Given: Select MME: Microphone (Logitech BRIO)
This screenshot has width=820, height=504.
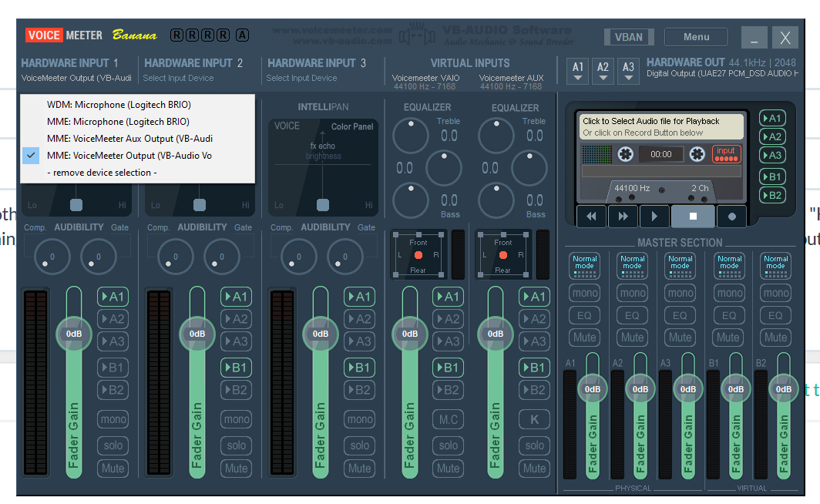Looking at the screenshot, I should coord(137,121).
